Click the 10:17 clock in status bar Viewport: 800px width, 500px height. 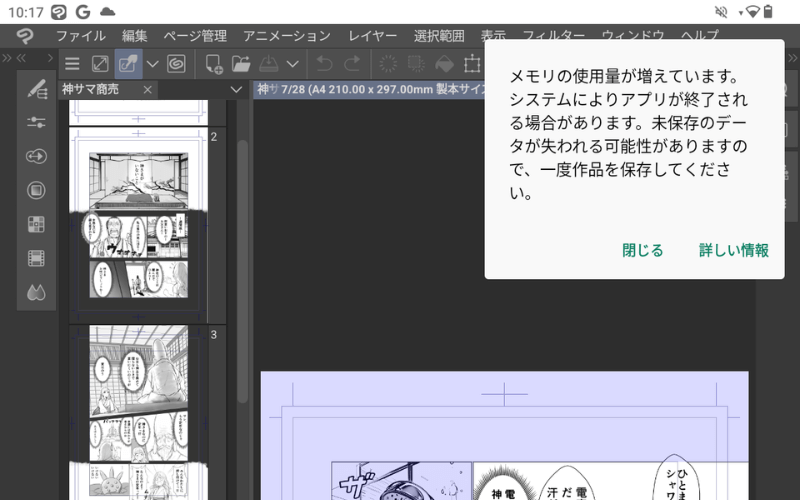[26, 12]
